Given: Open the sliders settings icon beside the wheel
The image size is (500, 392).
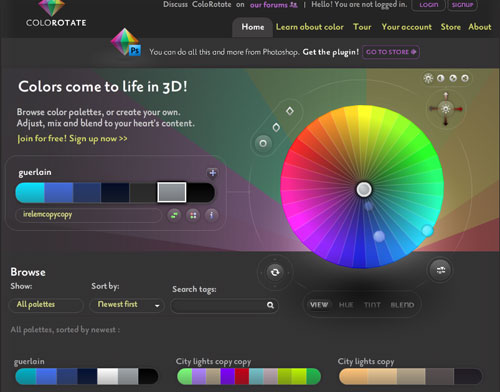Looking at the screenshot, I should pyautogui.click(x=441, y=270).
